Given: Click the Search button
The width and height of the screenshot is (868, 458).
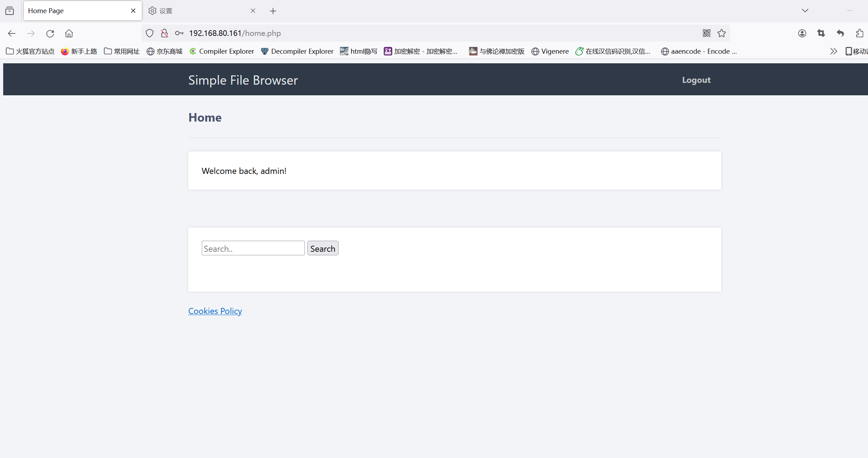Looking at the screenshot, I should click(323, 248).
